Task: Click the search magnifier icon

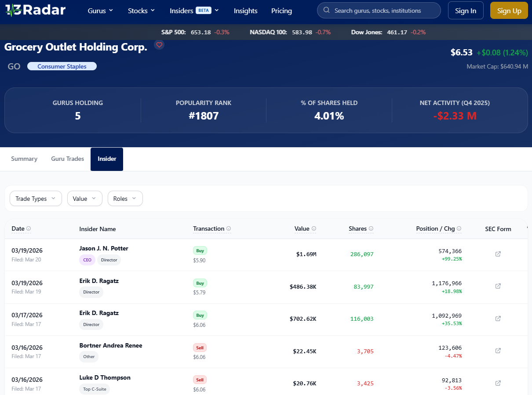Action: coord(326,10)
